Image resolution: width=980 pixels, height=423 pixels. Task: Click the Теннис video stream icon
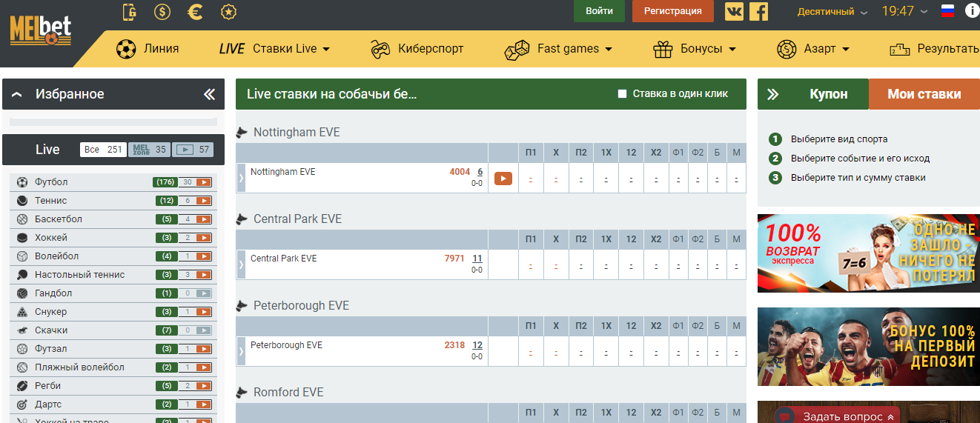coord(204,201)
